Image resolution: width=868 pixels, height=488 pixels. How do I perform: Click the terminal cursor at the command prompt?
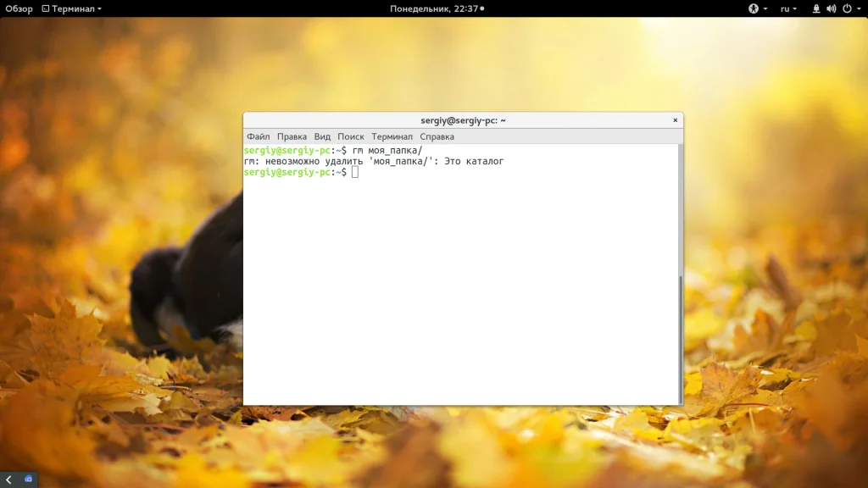355,172
